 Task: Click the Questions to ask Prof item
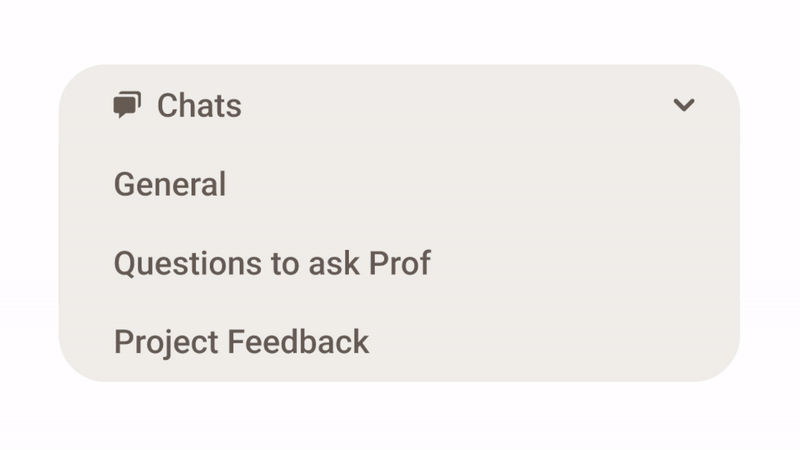(x=272, y=263)
